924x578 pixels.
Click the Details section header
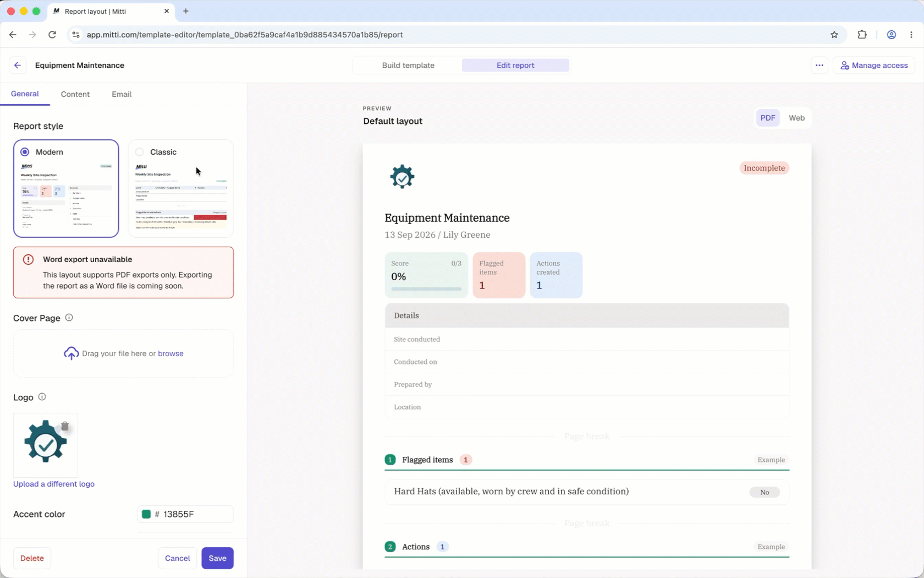(587, 316)
